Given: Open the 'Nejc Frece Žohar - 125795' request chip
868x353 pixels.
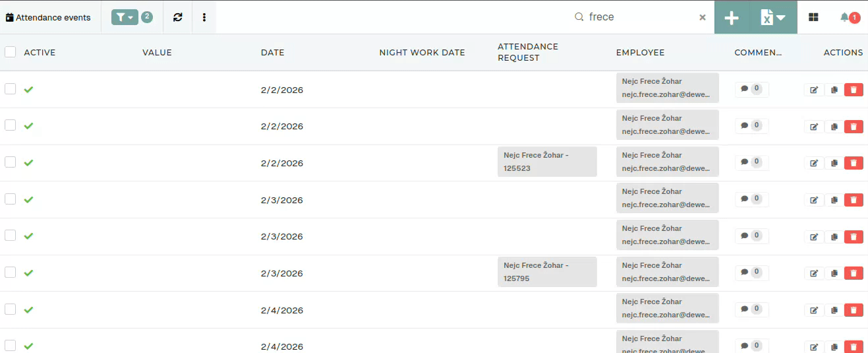Looking at the screenshot, I should 547,272.
